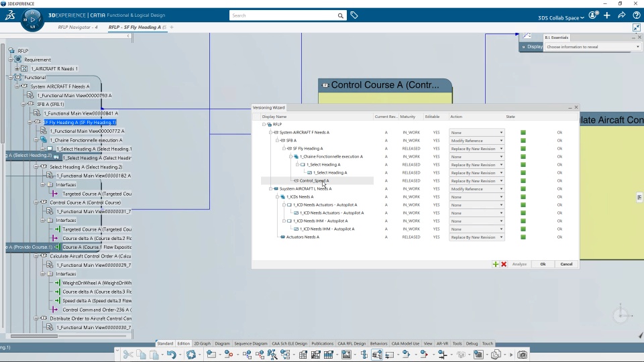The height and width of the screenshot is (362, 644).
Task: Click the expand view icon at top right
Action: pos(636,27)
